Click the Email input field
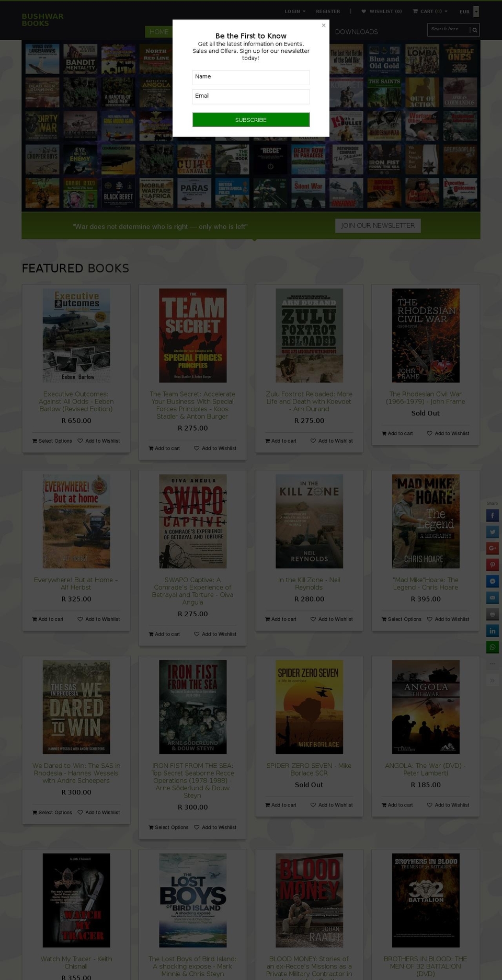 pos(251,97)
